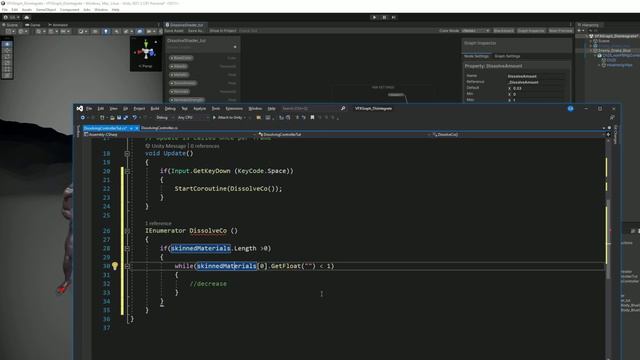Image resolution: width=640 pixels, height=360 pixels.
Task: Switch to the Animator tab in Unity
Action: click(x=58, y=25)
